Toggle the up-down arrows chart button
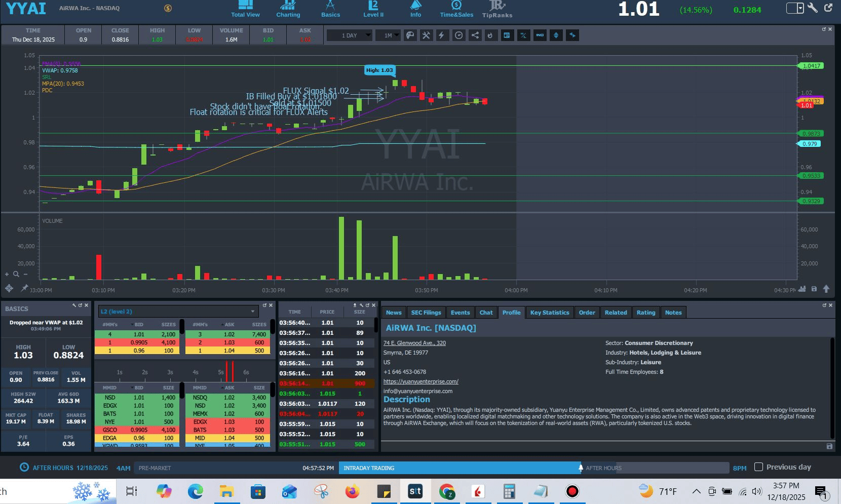This screenshot has width=841, height=504. tap(556, 35)
